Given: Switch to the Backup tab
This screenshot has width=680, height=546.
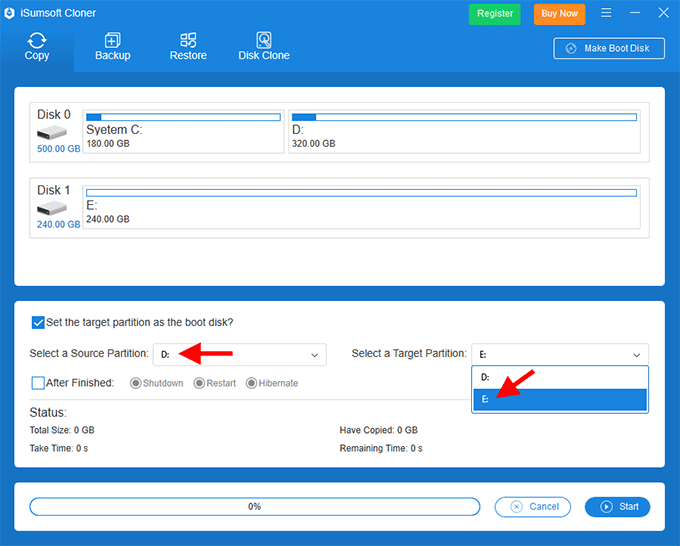Looking at the screenshot, I should [113, 47].
